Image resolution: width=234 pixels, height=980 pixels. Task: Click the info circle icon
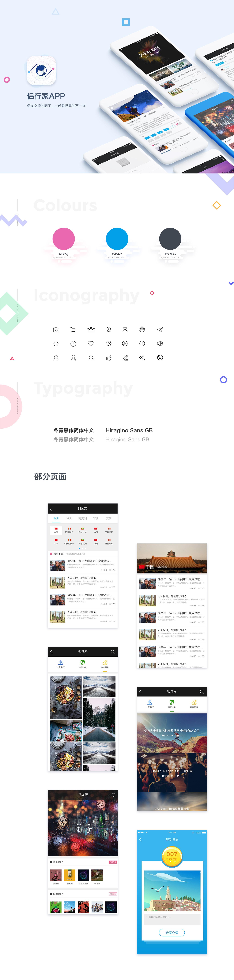click(142, 343)
